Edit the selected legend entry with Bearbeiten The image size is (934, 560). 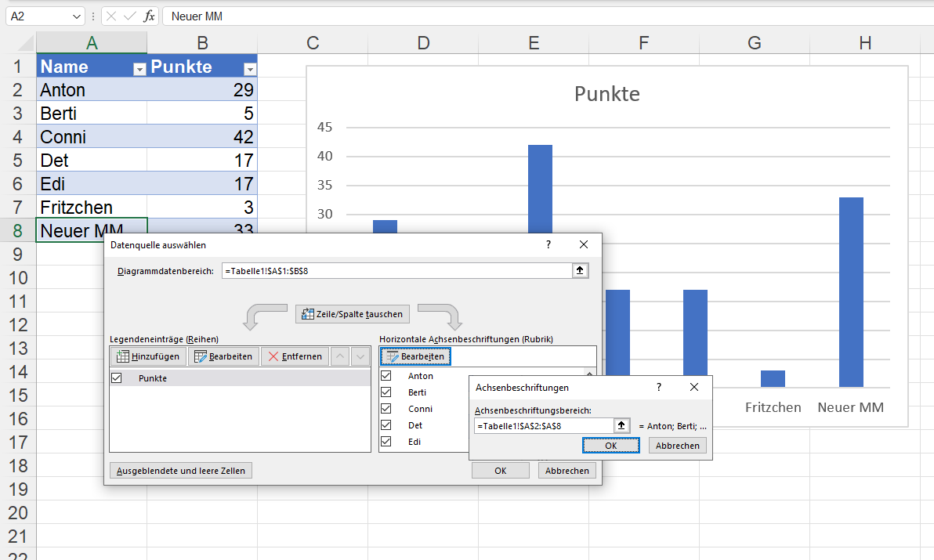(x=223, y=356)
